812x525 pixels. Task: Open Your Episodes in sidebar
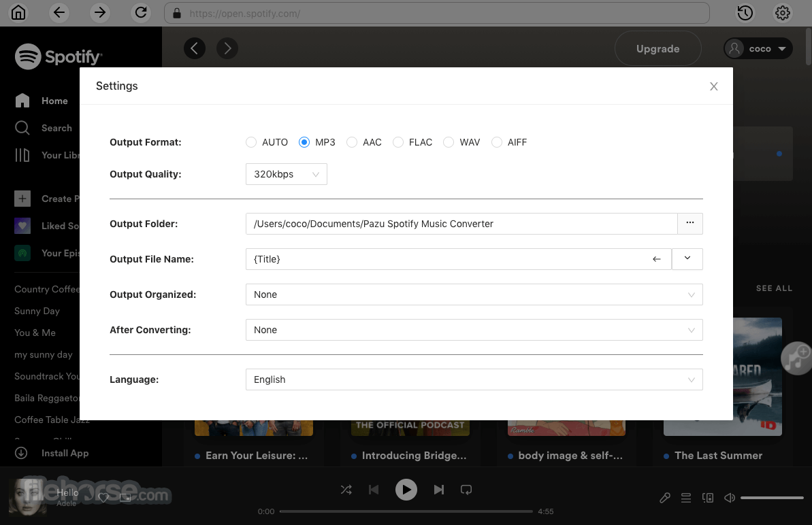[47, 253]
